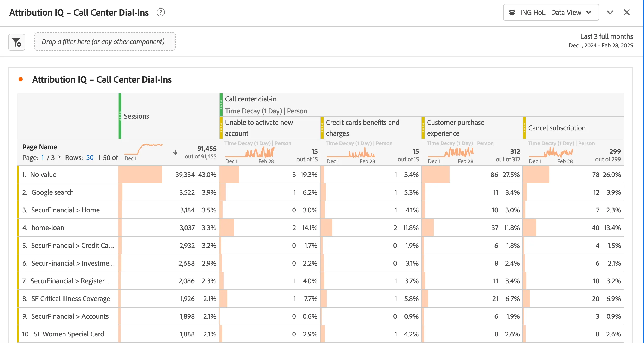Image resolution: width=644 pixels, height=343 pixels.
Task: Click the Sessions total 91,455
Action: [207, 148]
